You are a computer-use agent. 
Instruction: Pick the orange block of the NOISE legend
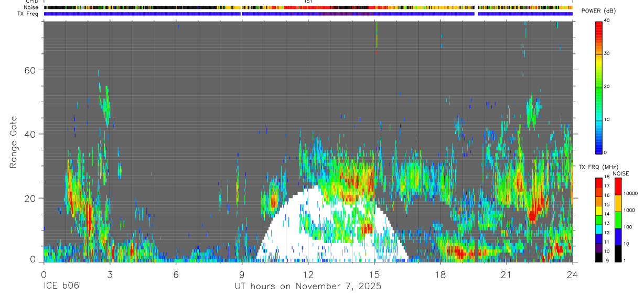pyautogui.click(x=618, y=203)
